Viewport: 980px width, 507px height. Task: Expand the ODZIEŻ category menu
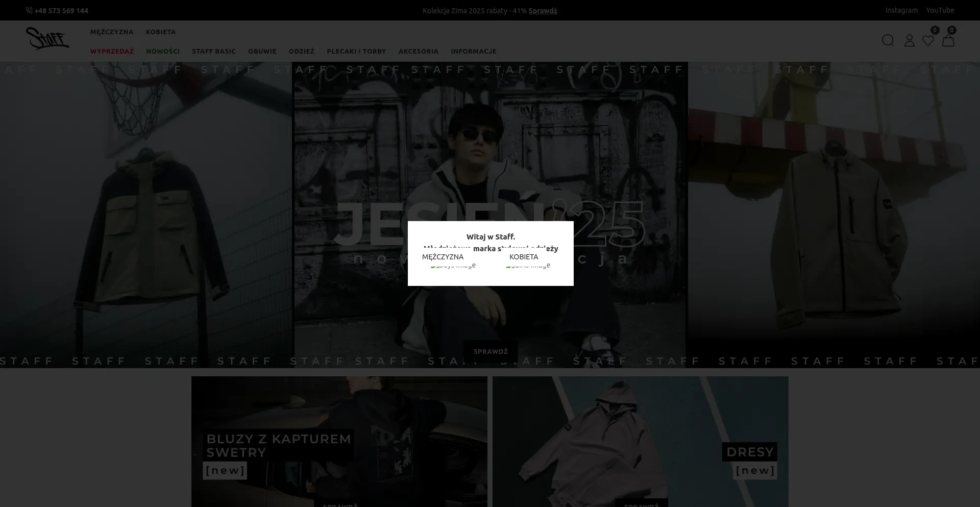coord(302,52)
